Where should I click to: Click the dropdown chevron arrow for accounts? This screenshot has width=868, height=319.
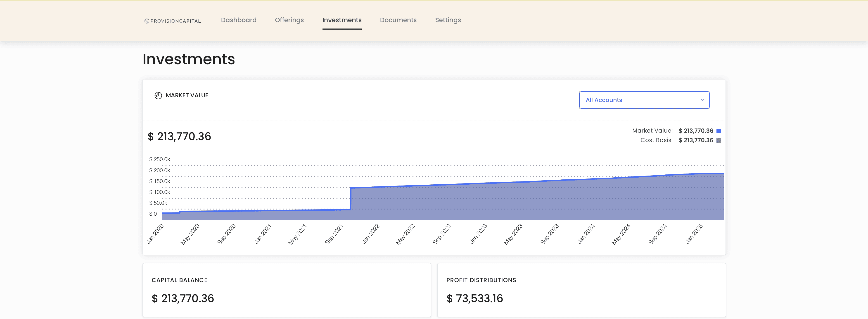(x=702, y=100)
